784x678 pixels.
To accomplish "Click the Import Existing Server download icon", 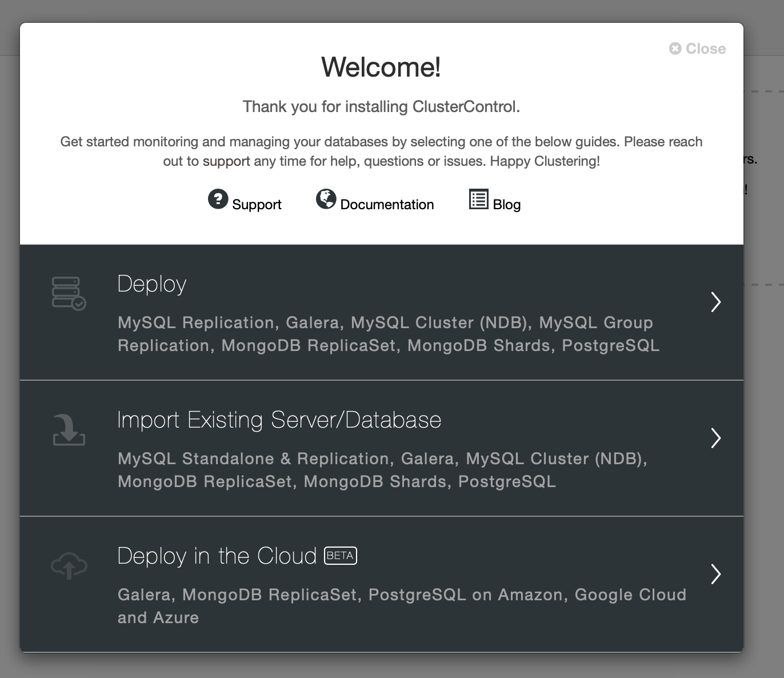I will 69,430.
